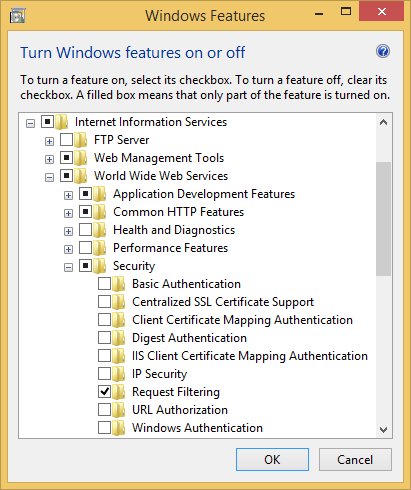This screenshot has width=411, height=490.
Task: Expand the Application Development Features node
Action: pyautogui.click(x=68, y=196)
